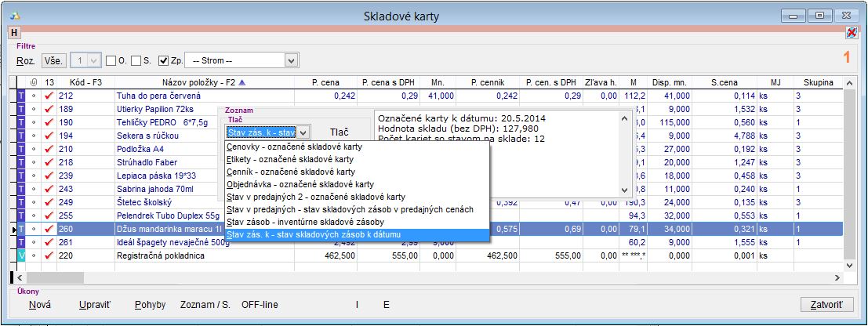868x326 pixels.
Task: Enable the S. filter checkbox
Action: click(x=136, y=60)
